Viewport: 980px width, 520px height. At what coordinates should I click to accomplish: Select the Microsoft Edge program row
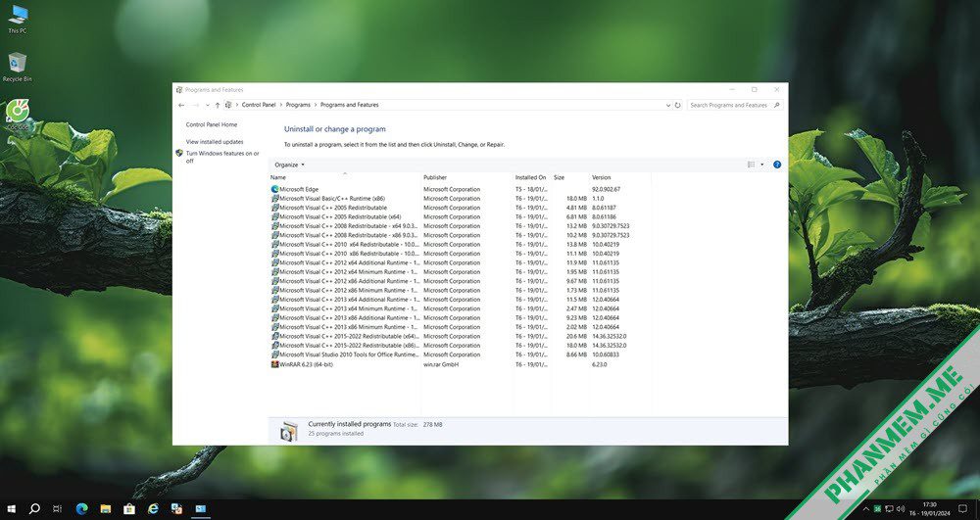[460, 189]
